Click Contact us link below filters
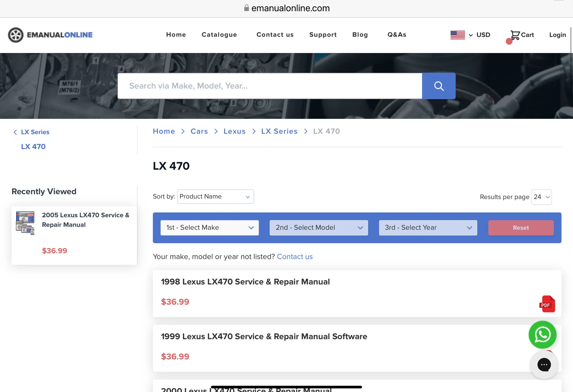 [x=295, y=257]
